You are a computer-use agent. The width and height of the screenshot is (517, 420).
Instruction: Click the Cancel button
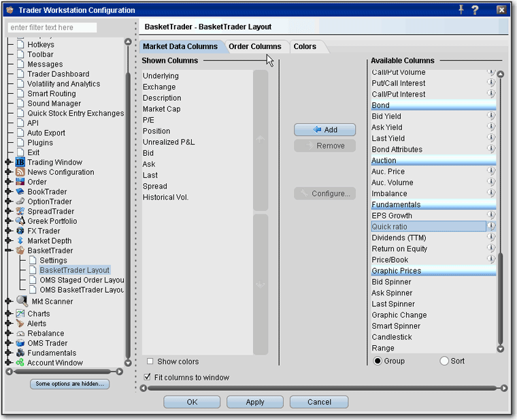(x=319, y=402)
